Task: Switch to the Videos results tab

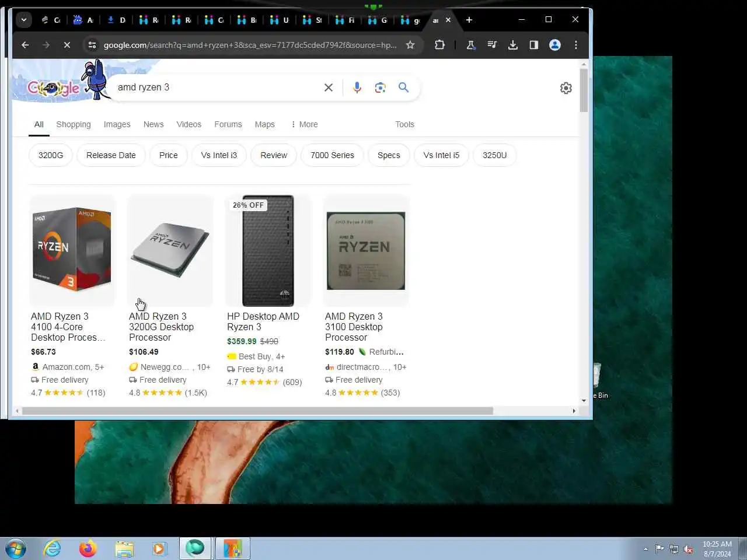Action: click(x=189, y=124)
